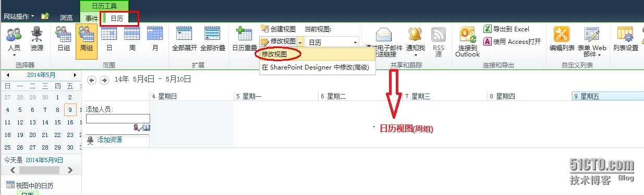Select May 1 in the mini calendar
The width and height of the screenshot is (644, 195).
(x=57, y=97)
